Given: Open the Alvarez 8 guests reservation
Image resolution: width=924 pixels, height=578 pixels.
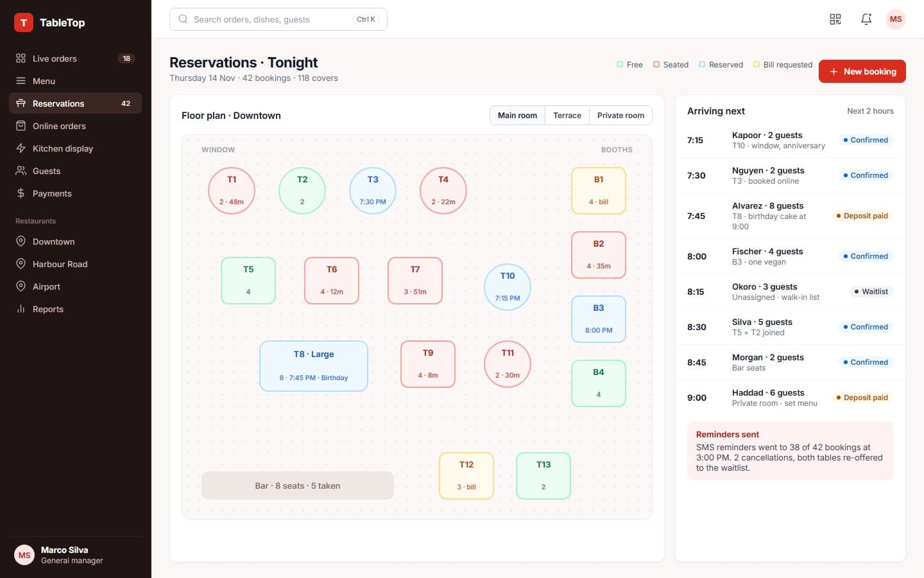Looking at the screenshot, I should (x=790, y=216).
